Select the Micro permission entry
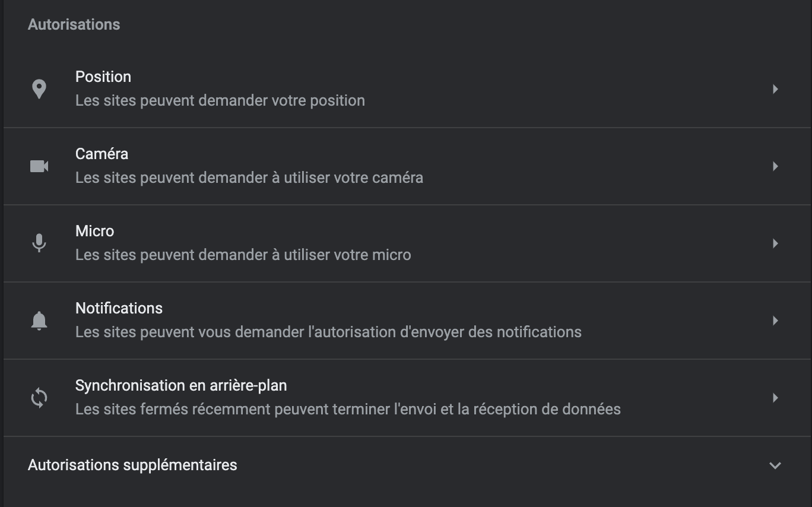Viewport: 812px width, 507px height. click(x=407, y=243)
